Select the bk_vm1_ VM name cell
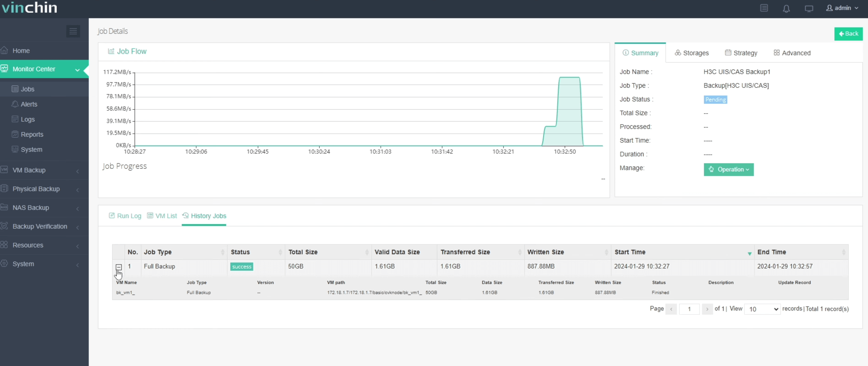This screenshot has height=366, width=868. (x=126, y=293)
